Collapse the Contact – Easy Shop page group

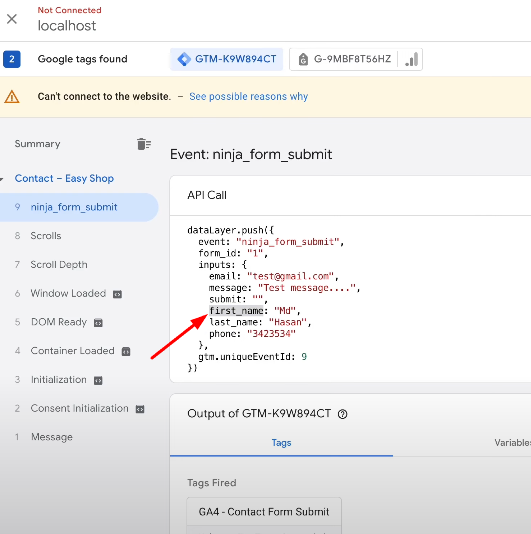[2, 179]
